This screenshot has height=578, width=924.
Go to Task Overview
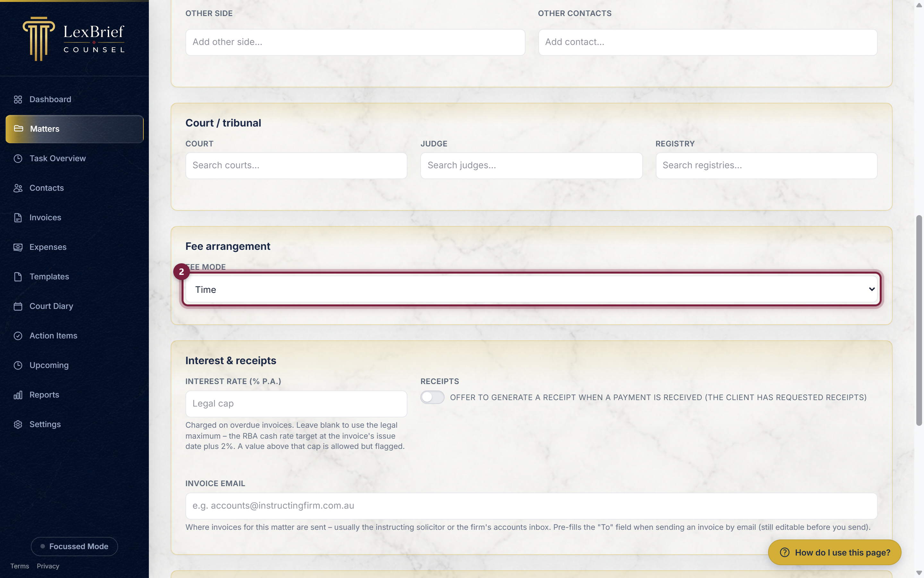tap(74, 159)
